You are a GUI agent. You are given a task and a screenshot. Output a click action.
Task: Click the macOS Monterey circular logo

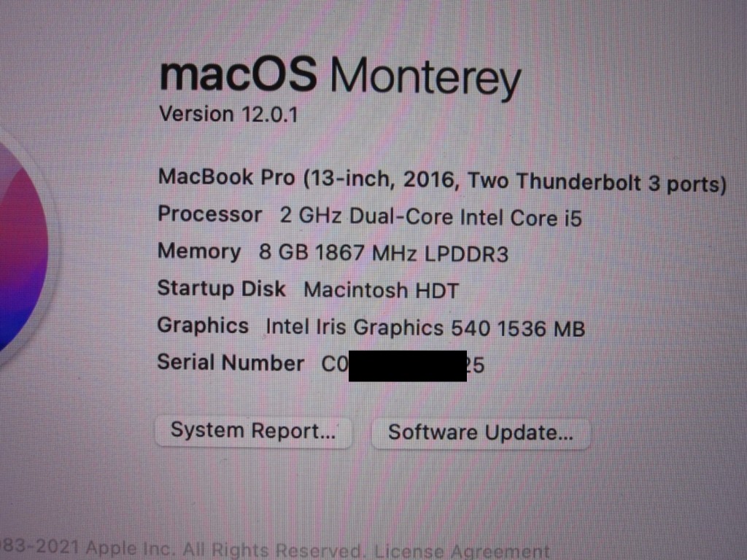(21, 252)
